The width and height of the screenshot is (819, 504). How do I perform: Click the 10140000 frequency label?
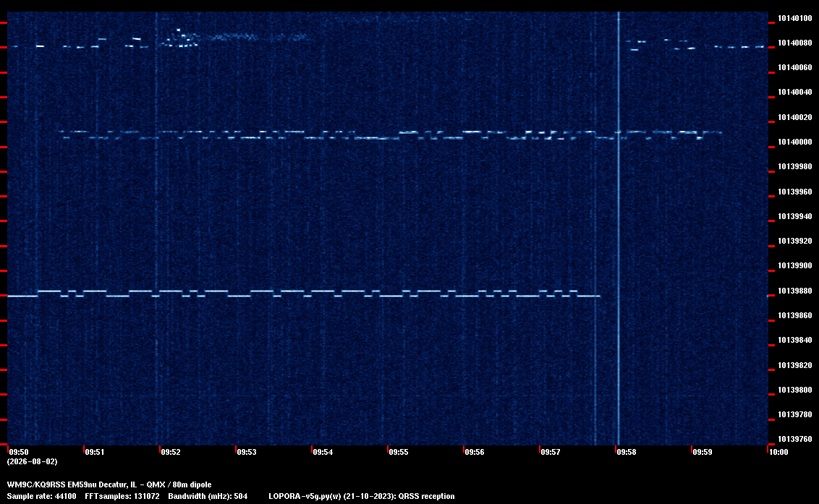coord(795,142)
